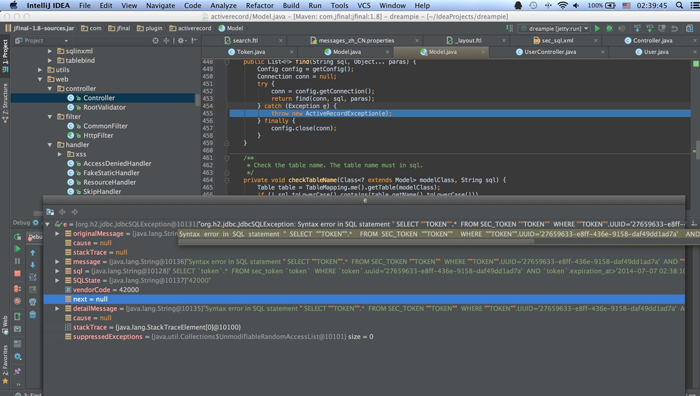Collapse all in Project panel
700x396 pixels.
[x=166, y=40]
